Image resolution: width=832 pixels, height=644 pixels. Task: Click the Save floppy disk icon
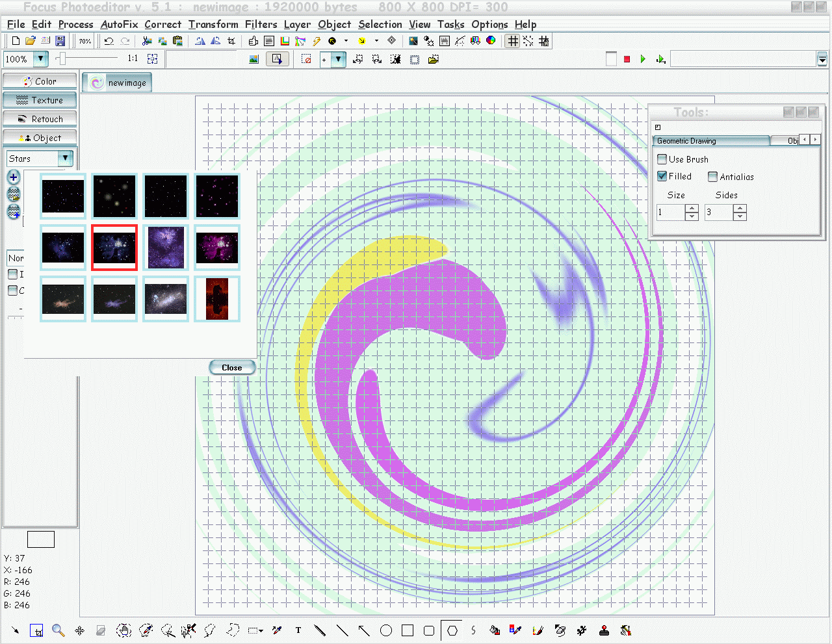point(60,41)
